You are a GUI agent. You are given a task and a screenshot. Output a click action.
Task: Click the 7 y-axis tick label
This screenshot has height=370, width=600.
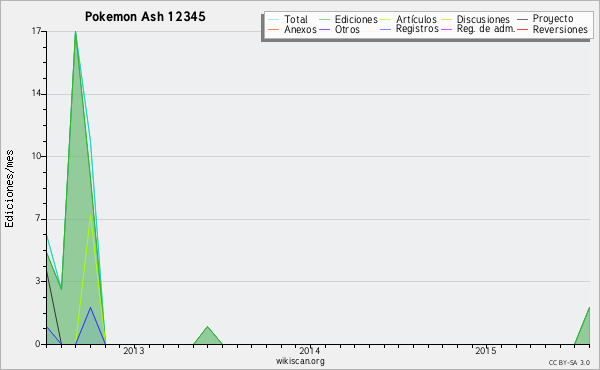(38, 219)
